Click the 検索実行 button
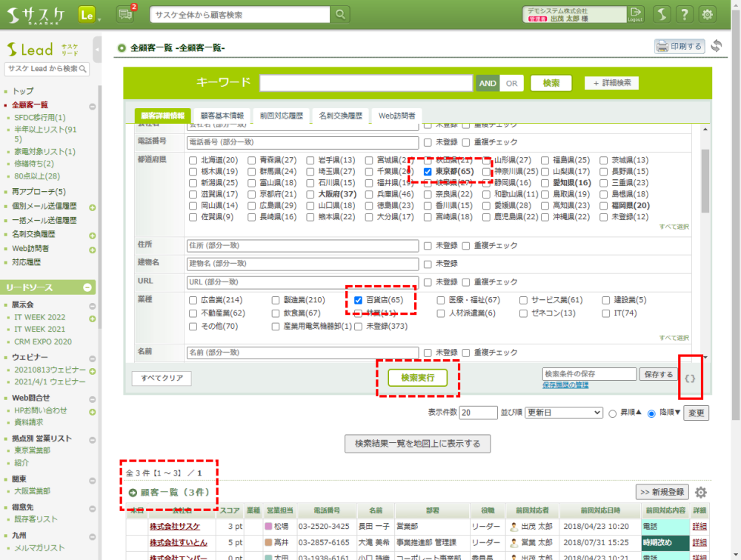The width and height of the screenshot is (741, 560). pos(418,377)
